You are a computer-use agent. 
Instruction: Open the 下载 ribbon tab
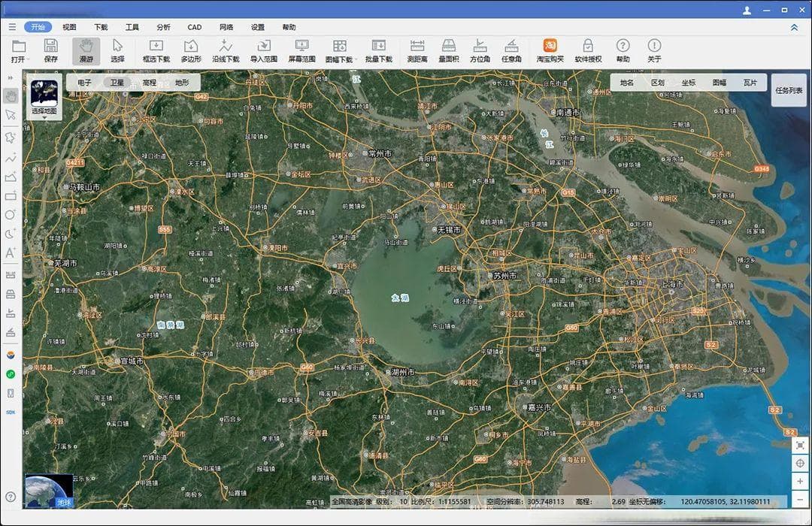click(x=101, y=27)
